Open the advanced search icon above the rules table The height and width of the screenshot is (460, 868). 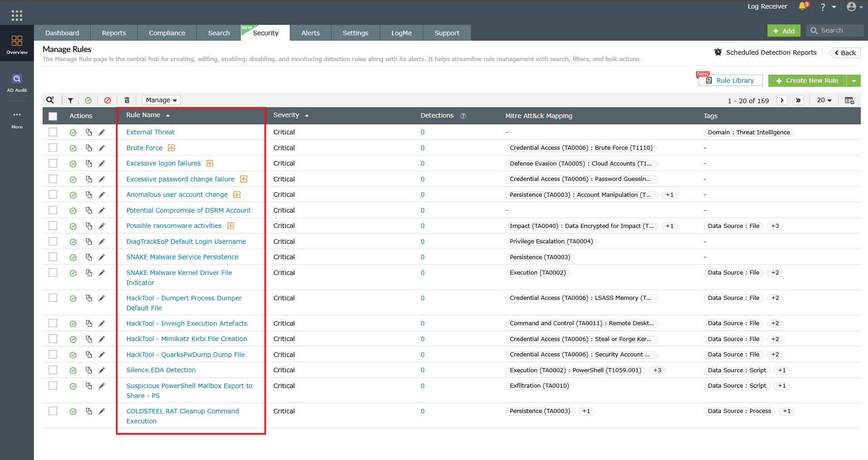click(x=50, y=100)
